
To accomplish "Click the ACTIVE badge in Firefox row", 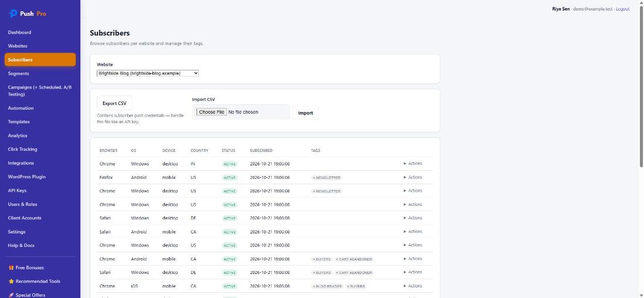I will (229, 178).
